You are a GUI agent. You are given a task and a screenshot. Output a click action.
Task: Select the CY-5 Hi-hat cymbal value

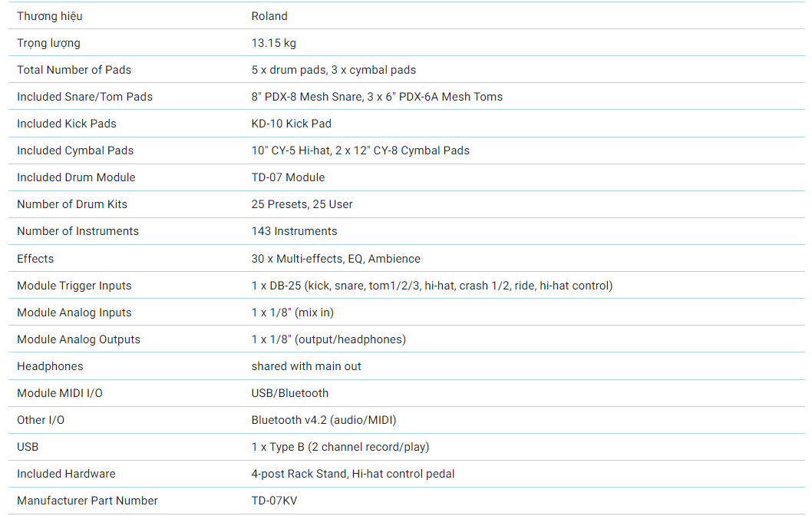point(361,150)
